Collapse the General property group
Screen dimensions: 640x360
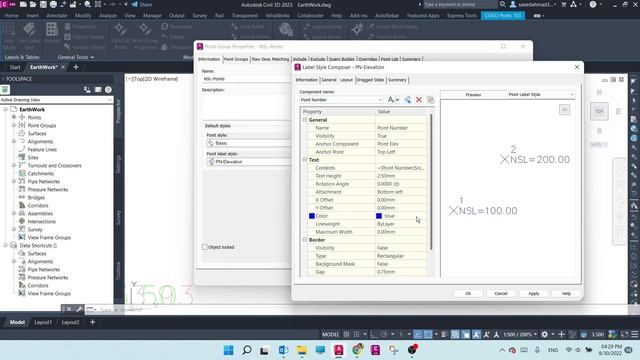305,120
